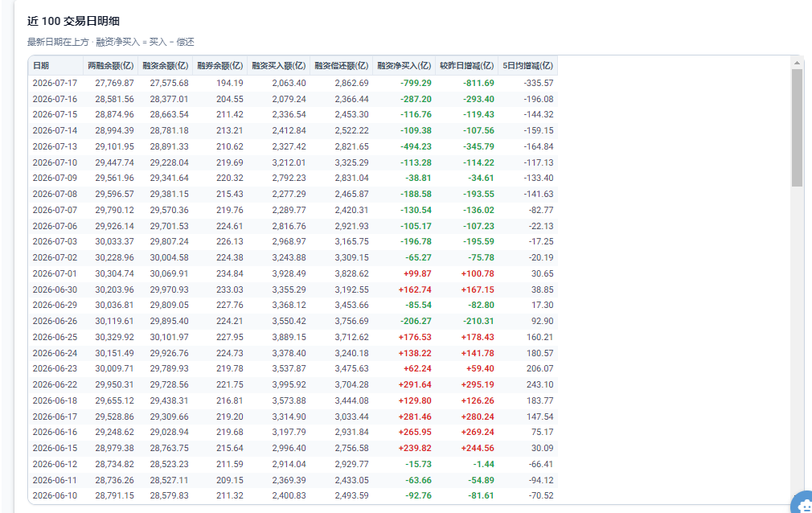812x513 pixels.
Task: Click the 211.42 securities lending cell
Action: click(229, 114)
